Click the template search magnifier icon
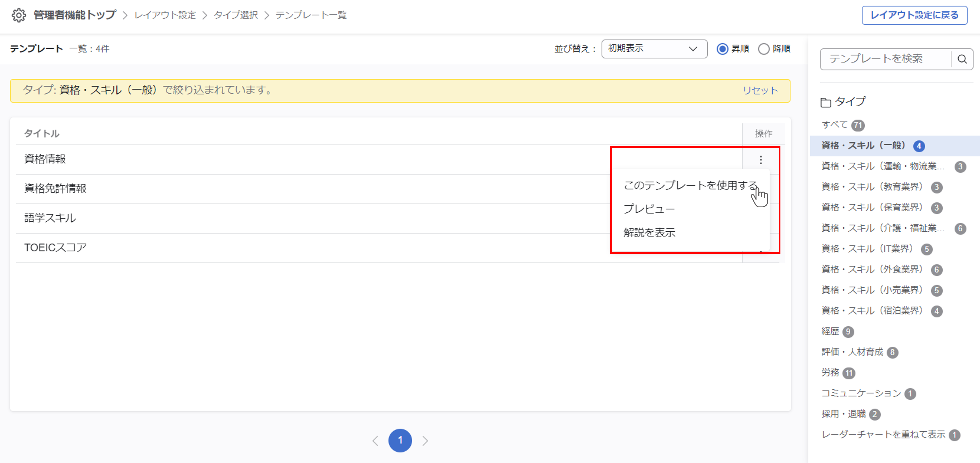Screen dimensions: 980x463 [962, 59]
